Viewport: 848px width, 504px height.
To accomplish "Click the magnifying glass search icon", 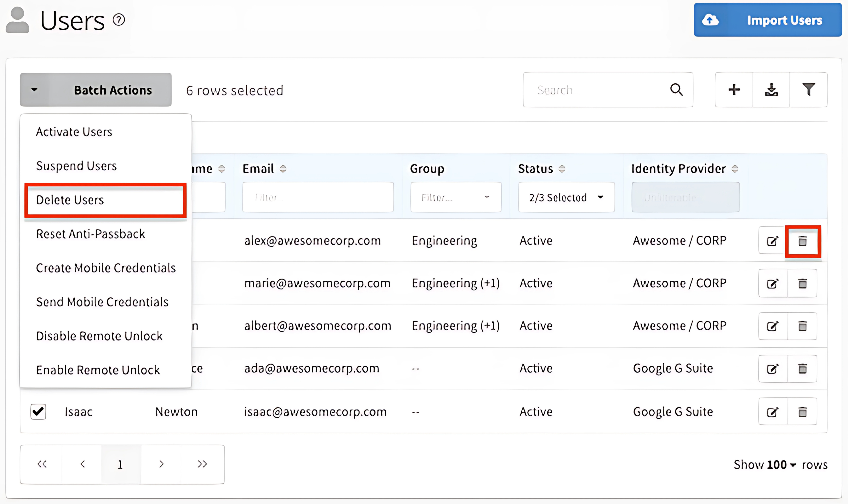I will click(676, 90).
